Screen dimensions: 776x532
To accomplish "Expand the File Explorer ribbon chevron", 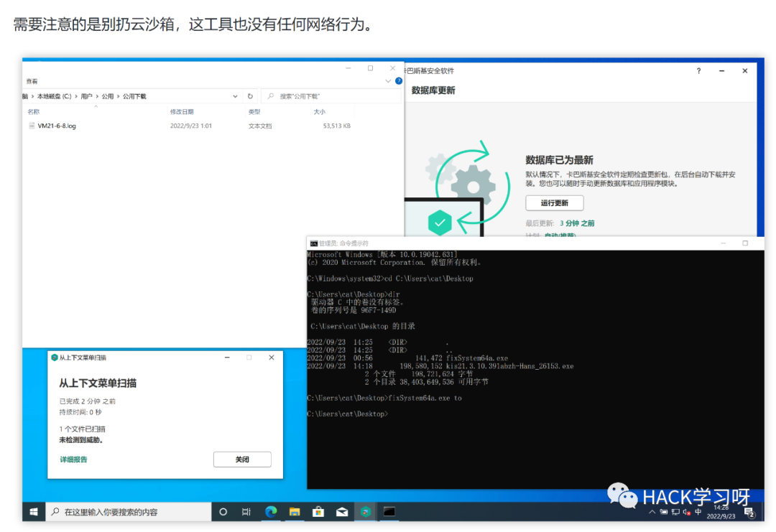I will point(388,80).
